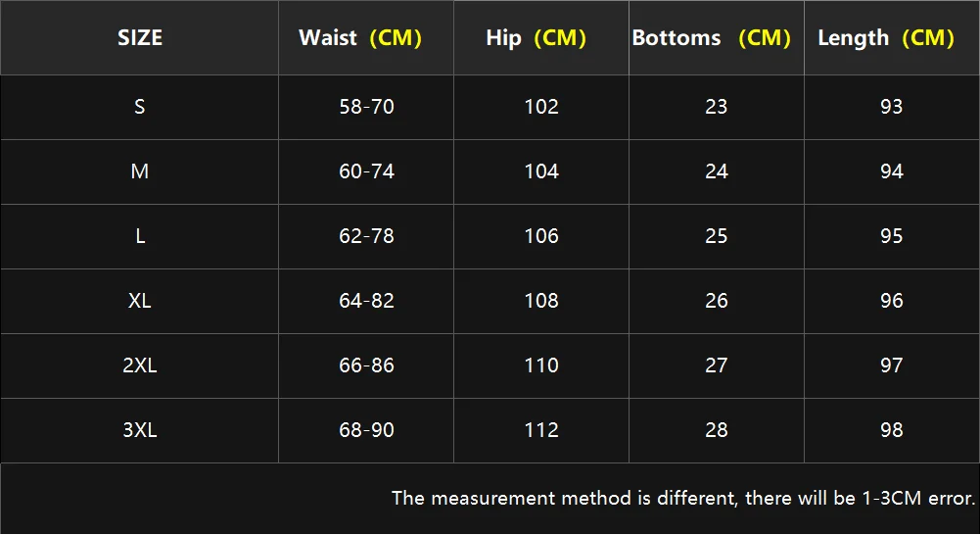Image resolution: width=980 pixels, height=535 pixels.
Task: Click the Waist (CM) column header
Action: click(x=360, y=38)
